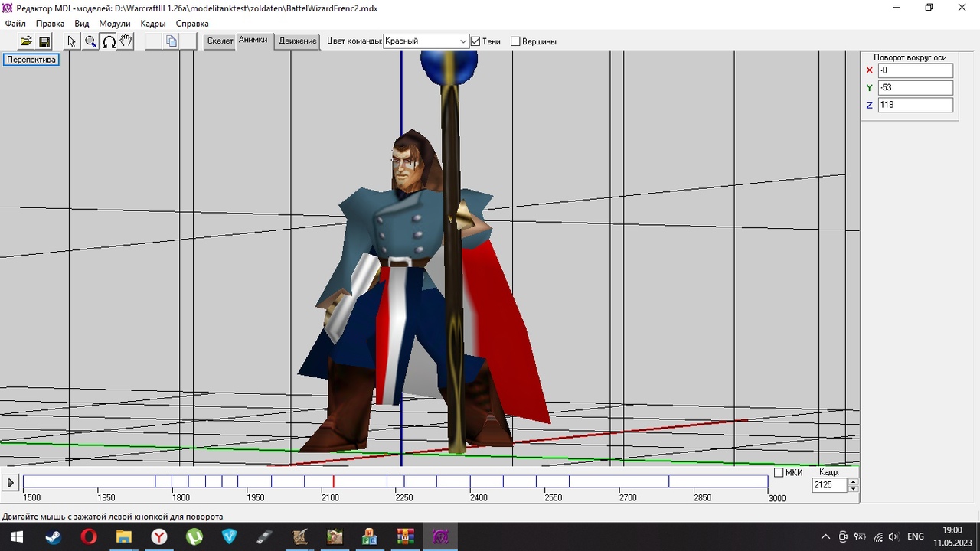Screen dimensions: 980x551
Task: Click the save floppy disk icon
Action: pyautogui.click(x=44, y=41)
